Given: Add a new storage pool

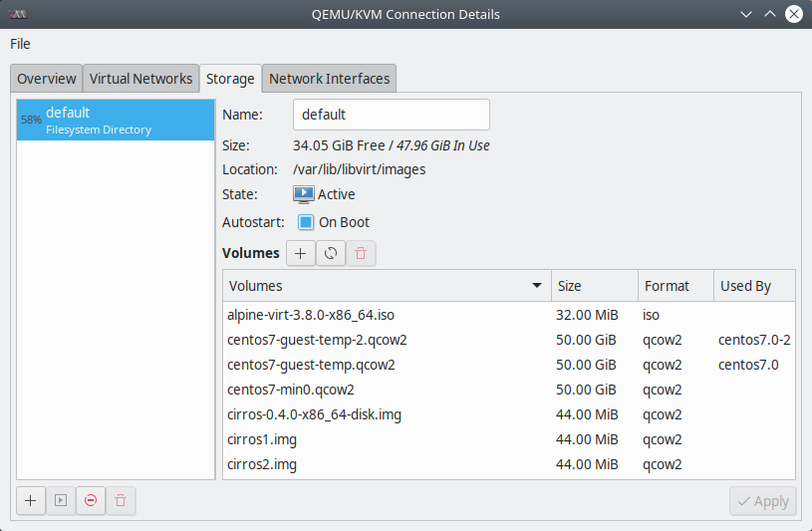Looking at the screenshot, I should pyautogui.click(x=31, y=500).
